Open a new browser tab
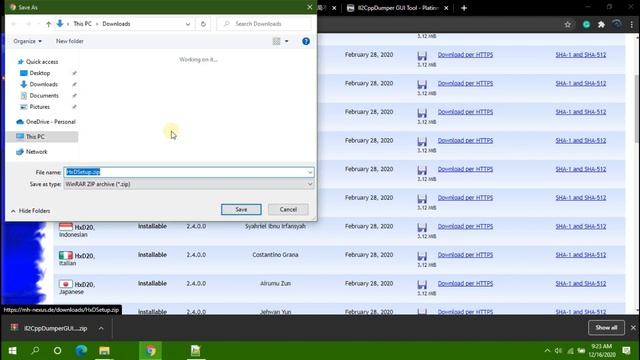 (464, 8)
